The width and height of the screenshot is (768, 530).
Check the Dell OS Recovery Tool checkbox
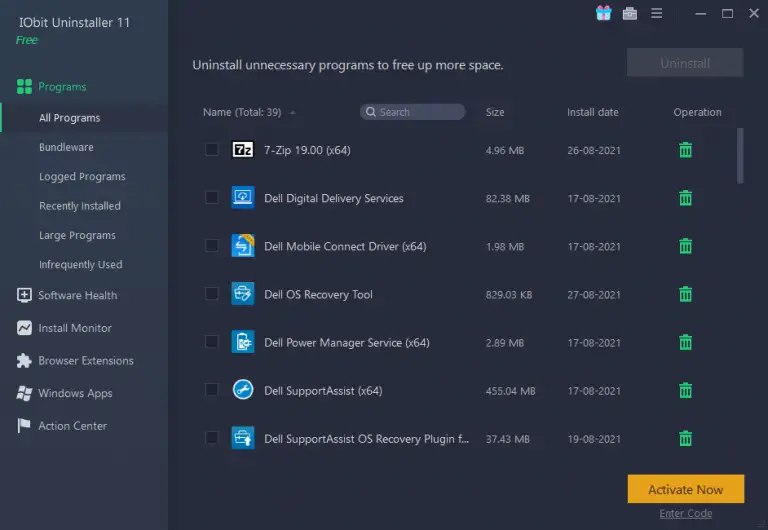coord(212,293)
